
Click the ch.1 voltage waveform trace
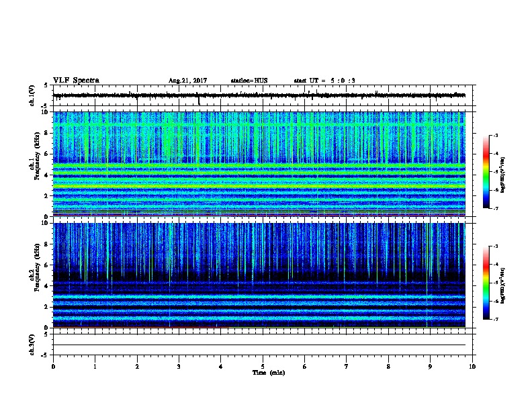(x=259, y=95)
